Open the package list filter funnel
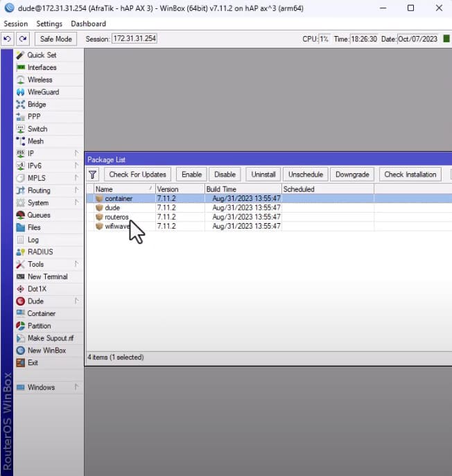Screen dimensions: 452x476 pos(93,175)
